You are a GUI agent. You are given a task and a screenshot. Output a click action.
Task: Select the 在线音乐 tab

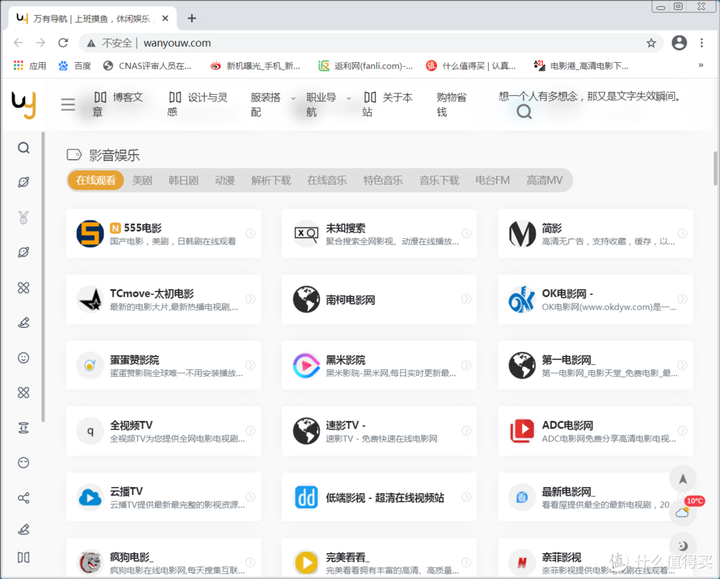(327, 180)
